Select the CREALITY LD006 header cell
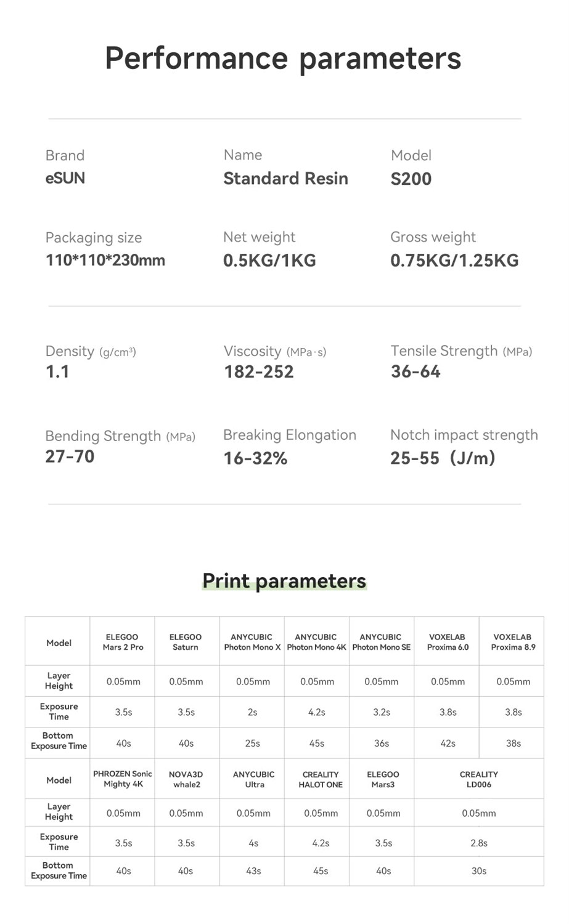 479,779
